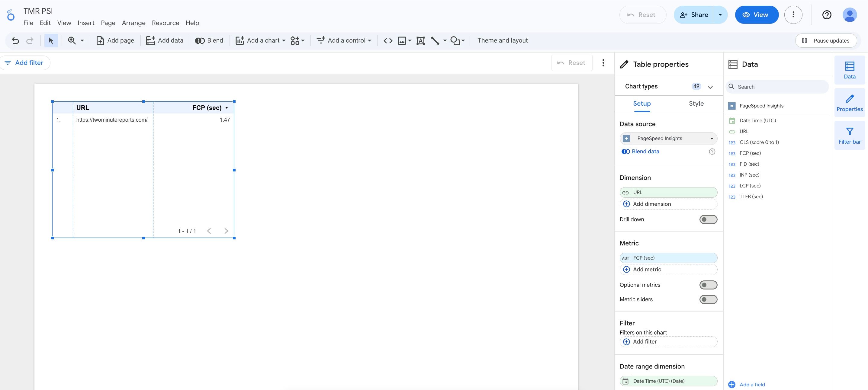Open the twominutereports.com link in table
The image size is (868, 390).
point(112,120)
